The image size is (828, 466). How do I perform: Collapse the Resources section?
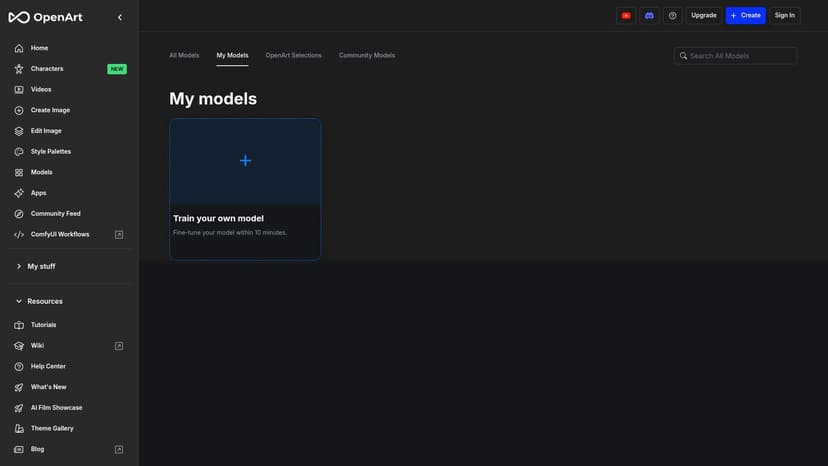[x=44, y=301]
